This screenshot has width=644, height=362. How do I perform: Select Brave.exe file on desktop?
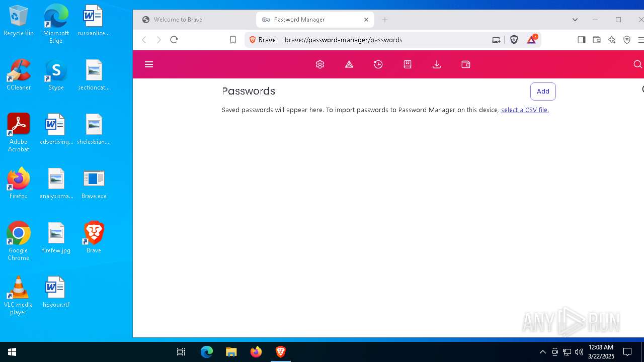click(x=94, y=184)
